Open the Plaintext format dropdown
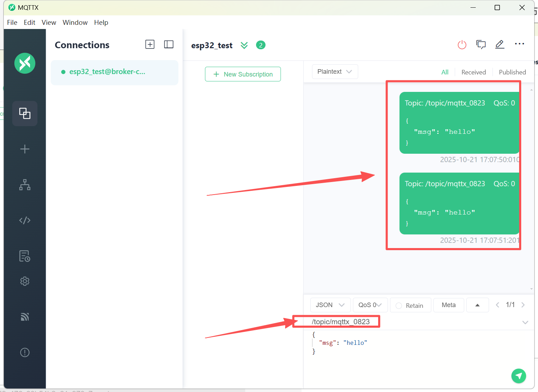538x392 pixels. click(335, 72)
